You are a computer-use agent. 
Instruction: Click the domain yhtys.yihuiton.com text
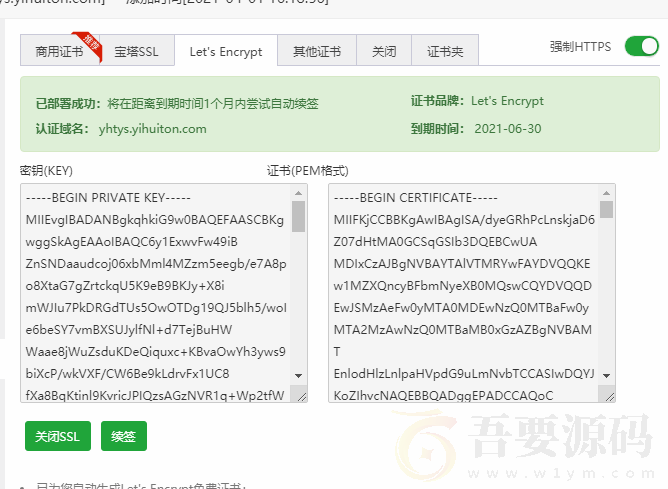[x=153, y=129]
